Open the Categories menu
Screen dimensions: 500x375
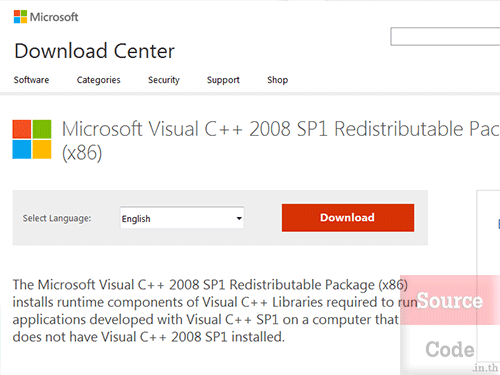(99, 80)
